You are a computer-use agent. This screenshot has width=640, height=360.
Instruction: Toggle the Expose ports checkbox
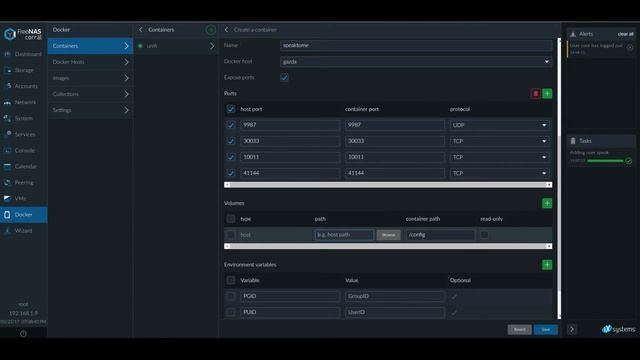284,77
